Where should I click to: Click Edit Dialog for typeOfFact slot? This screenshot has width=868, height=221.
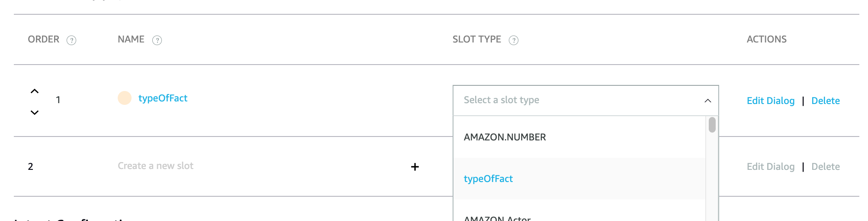770,101
